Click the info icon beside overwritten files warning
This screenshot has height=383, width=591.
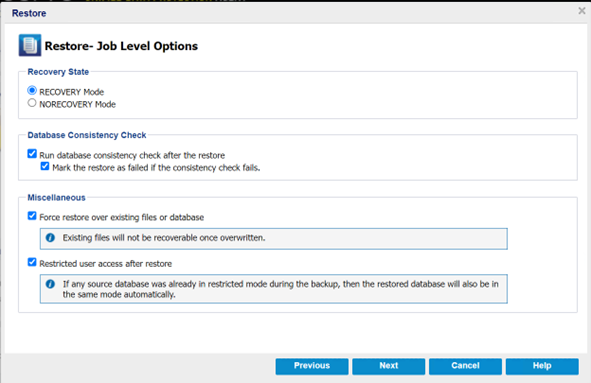pos(50,238)
